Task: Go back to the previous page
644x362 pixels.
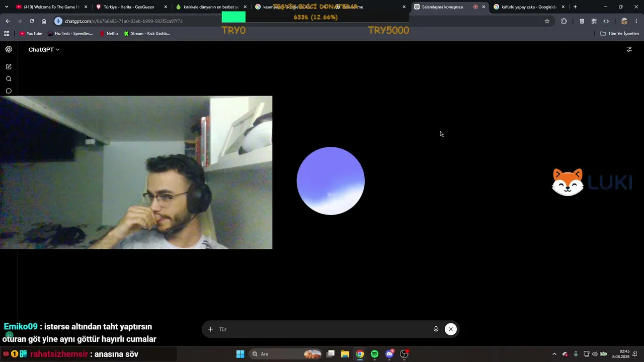Action: point(8,21)
